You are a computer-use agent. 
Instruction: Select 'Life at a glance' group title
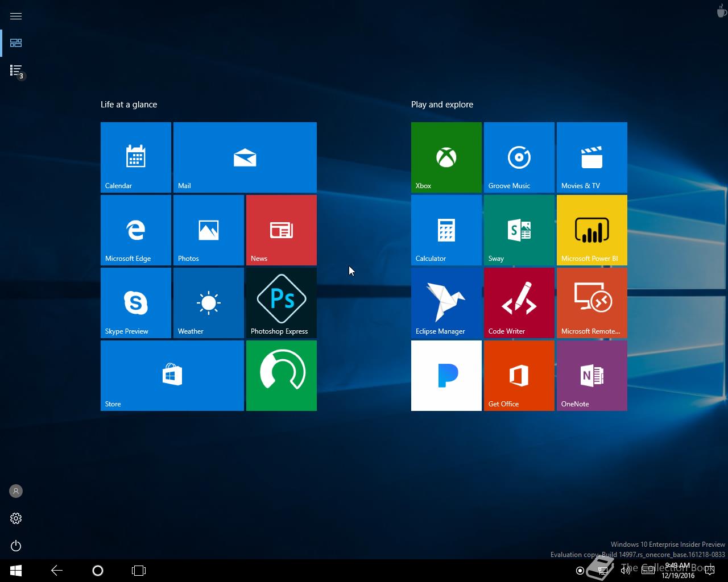[129, 105]
